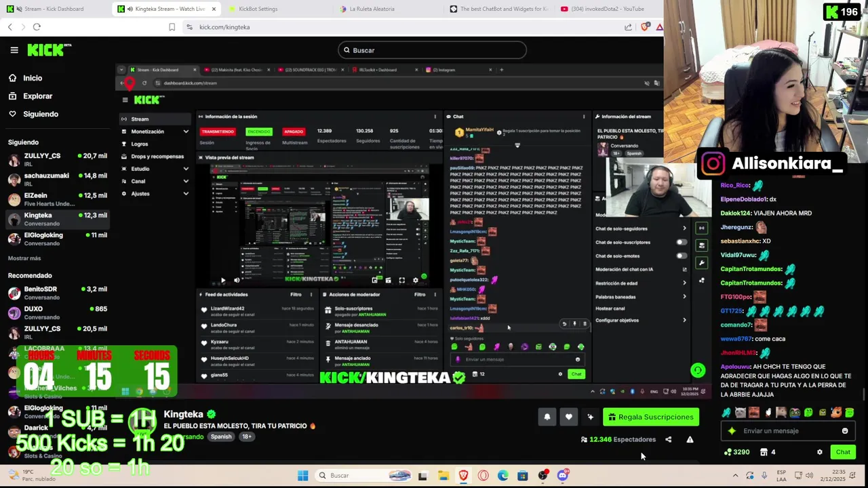Viewport: 868px width, 488px height.
Task: Open Logros in dashboard sidebar
Action: 156,144
